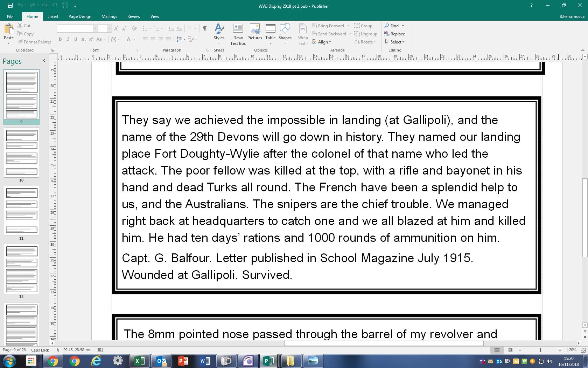The image size is (588, 368).
Task: Select page 10 thumbnail
Action: click(21, 152)
